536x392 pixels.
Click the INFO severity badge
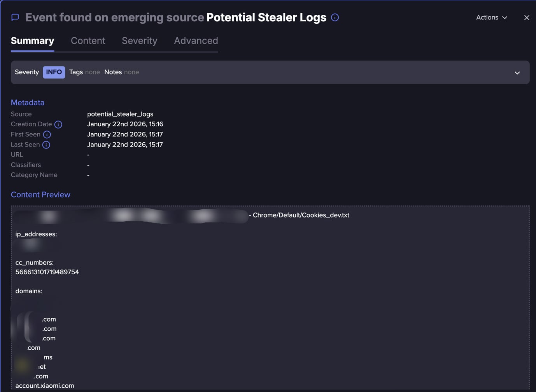coord(54,72)
